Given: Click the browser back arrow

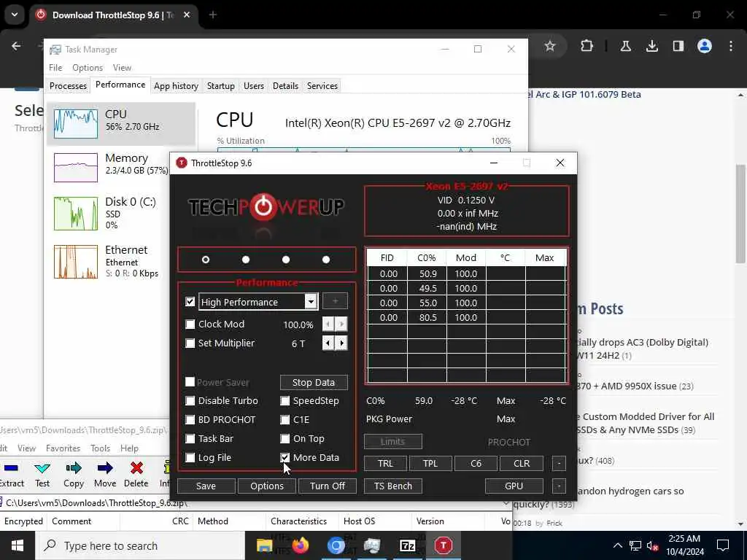Looking at the screenshot, I should 16,46.
